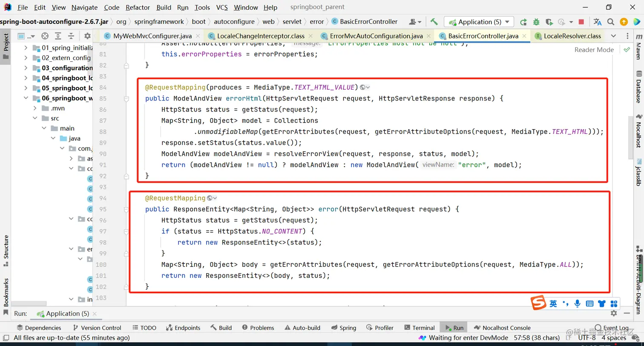Open the Project view type dropdown
Viewport: 644px width, 346px height.
(26, 36)
